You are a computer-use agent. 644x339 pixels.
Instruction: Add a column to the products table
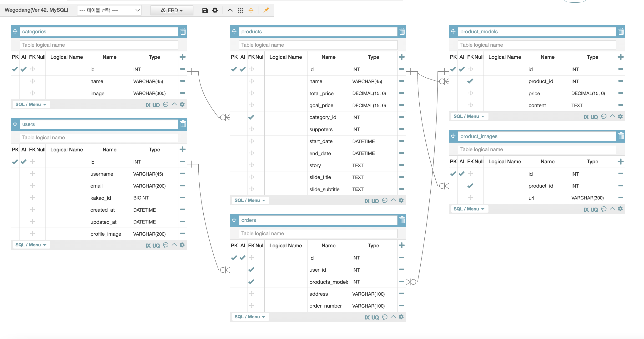point(402,57)
